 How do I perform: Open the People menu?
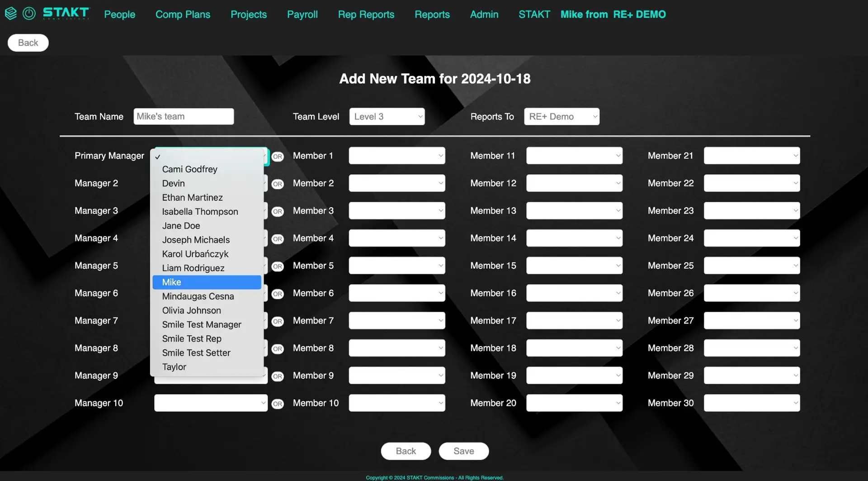(119, 14)
